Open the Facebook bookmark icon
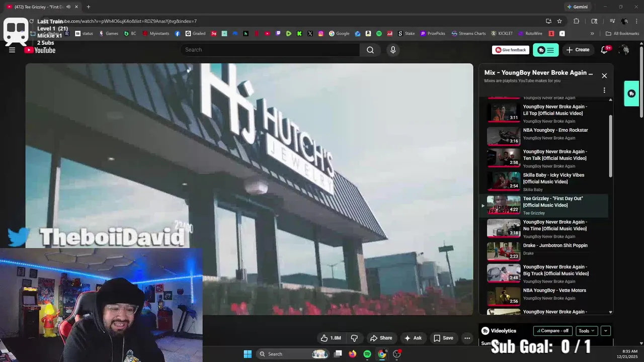This screenshot has height=362, width=644. coord(178,34)
